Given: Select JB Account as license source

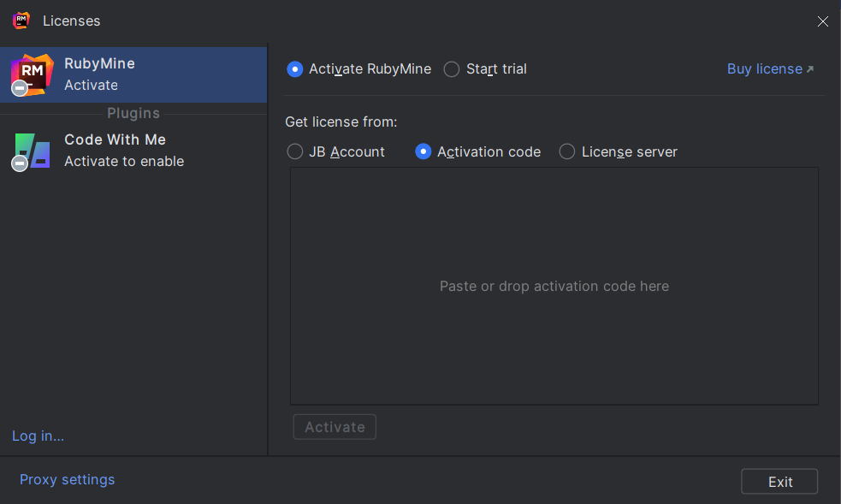Looking at the screenshot, I should [x=295, y=151].
